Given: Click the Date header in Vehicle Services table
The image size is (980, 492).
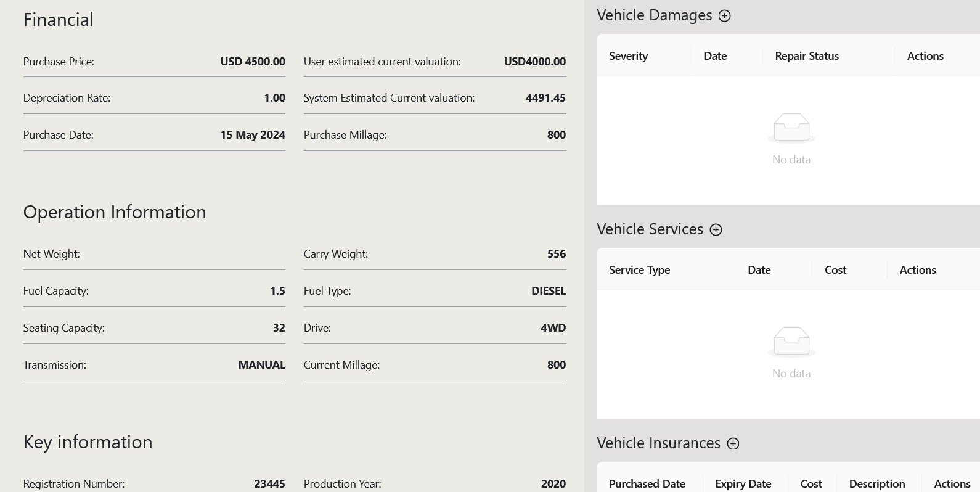Looking at the screenshot, I should point(759,270).
